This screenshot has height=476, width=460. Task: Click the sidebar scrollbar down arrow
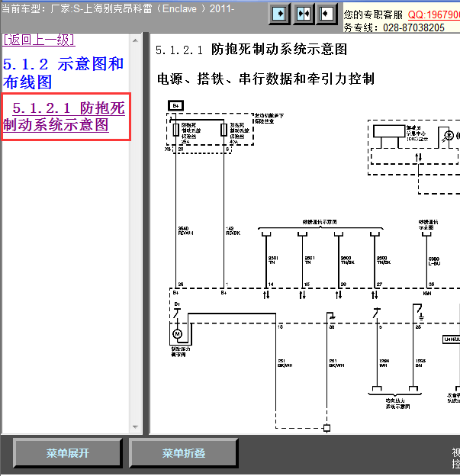pyautogui.click(x=136, y=427)
